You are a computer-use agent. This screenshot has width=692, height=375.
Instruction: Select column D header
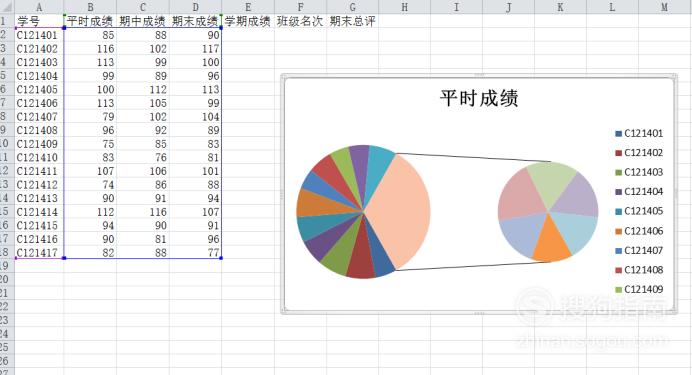point(195,7)
